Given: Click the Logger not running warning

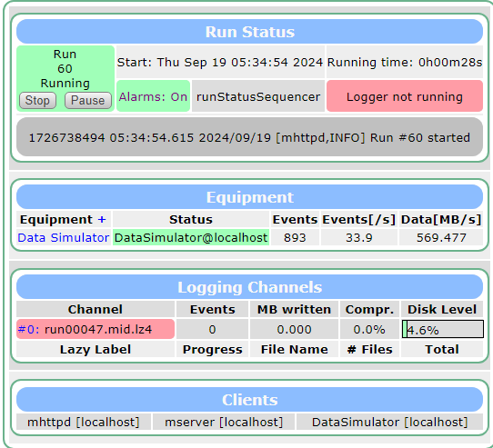Looking at the screenshot, I should click(405, 96).
